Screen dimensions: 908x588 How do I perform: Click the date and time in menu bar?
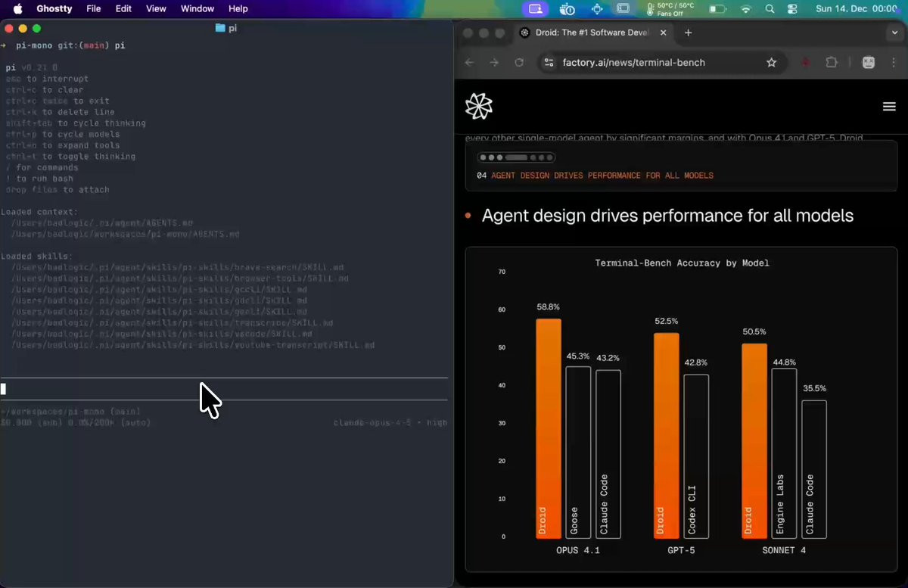click(x=857, y=9)
